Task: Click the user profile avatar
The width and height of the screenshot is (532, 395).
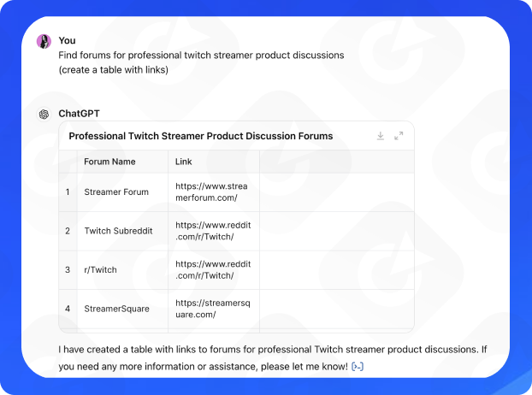Action: [44, 40]
